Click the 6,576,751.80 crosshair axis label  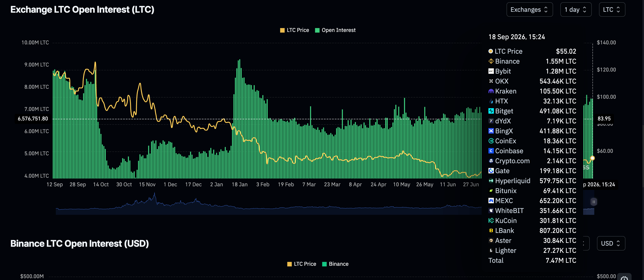[33, 119]
